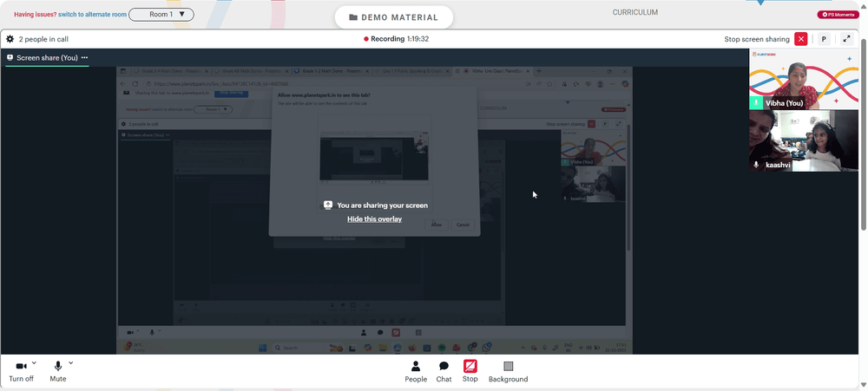Viewport: 868px width, 391px height.
Task: Open call settings gear icon
Action: click(10, 39)
